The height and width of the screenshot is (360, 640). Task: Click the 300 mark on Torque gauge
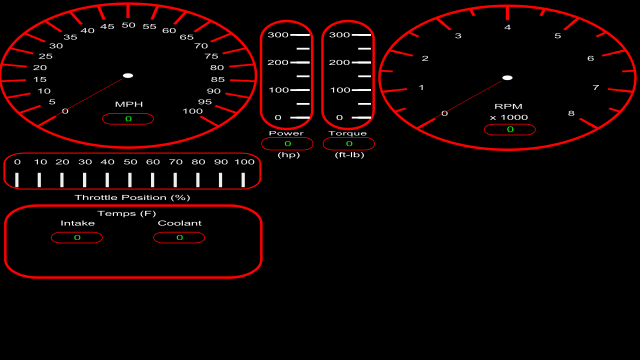pos(340,35)
